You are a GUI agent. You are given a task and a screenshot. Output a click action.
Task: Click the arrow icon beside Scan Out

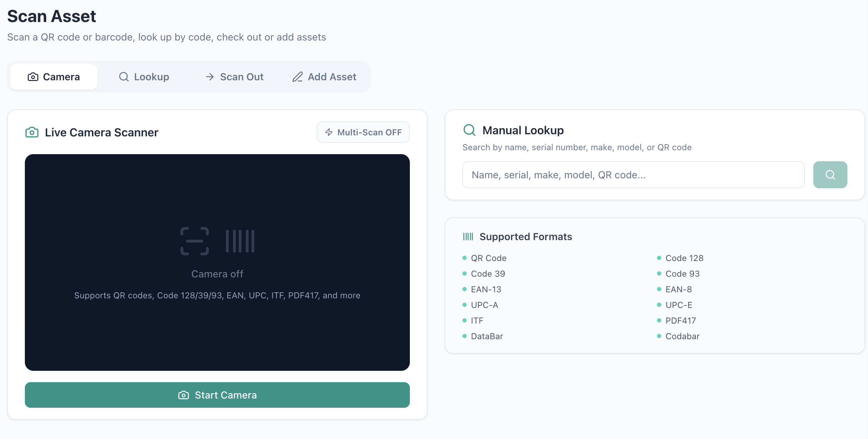(210, 77)
